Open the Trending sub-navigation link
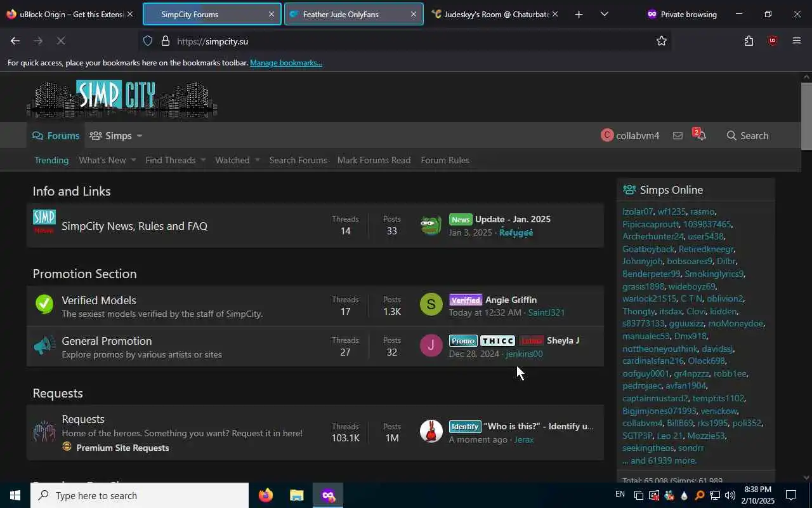The image size is (812, 508). point(51,160)
